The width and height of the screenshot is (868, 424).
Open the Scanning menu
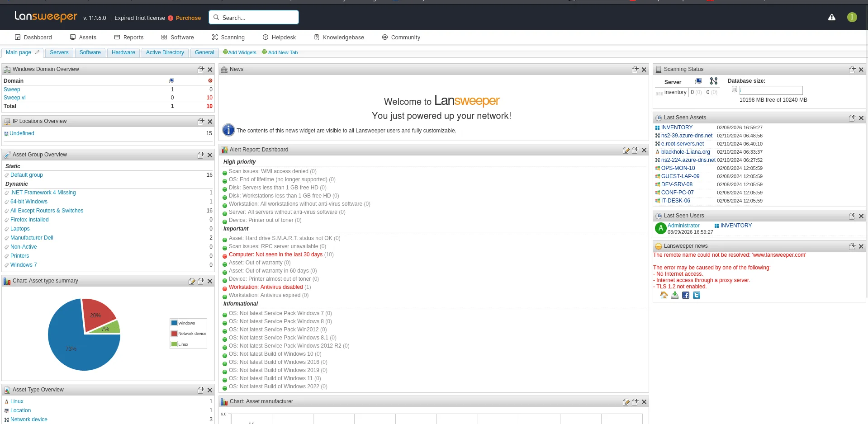tap(228, 38)
